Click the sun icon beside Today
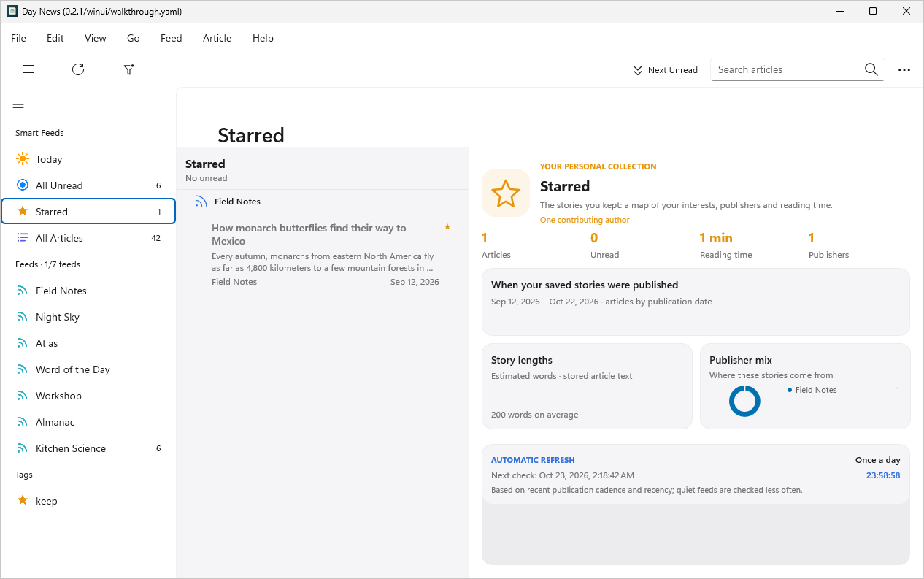This screenshot has height=579, width=924. click(x=23, y=159)
